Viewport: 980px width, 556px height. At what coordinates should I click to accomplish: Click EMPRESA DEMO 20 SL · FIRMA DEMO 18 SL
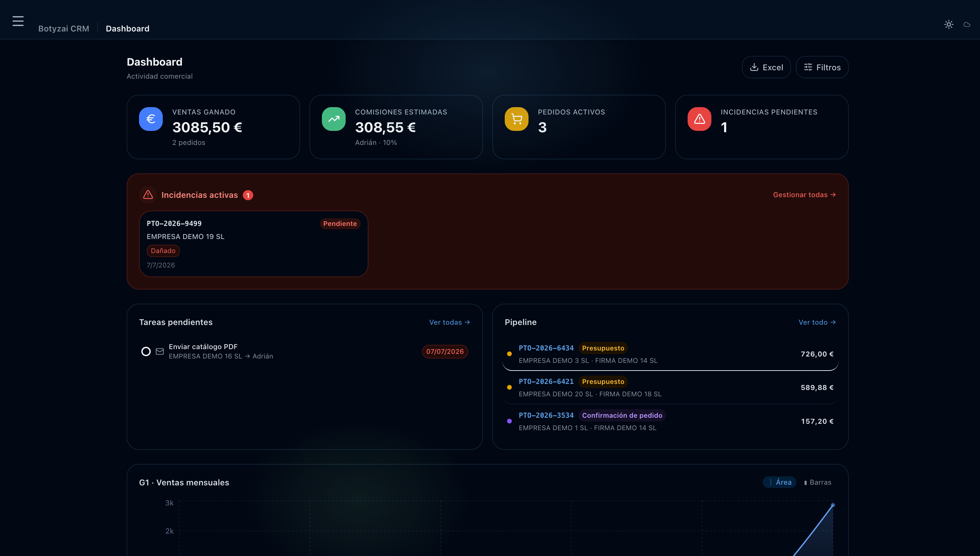590,394
